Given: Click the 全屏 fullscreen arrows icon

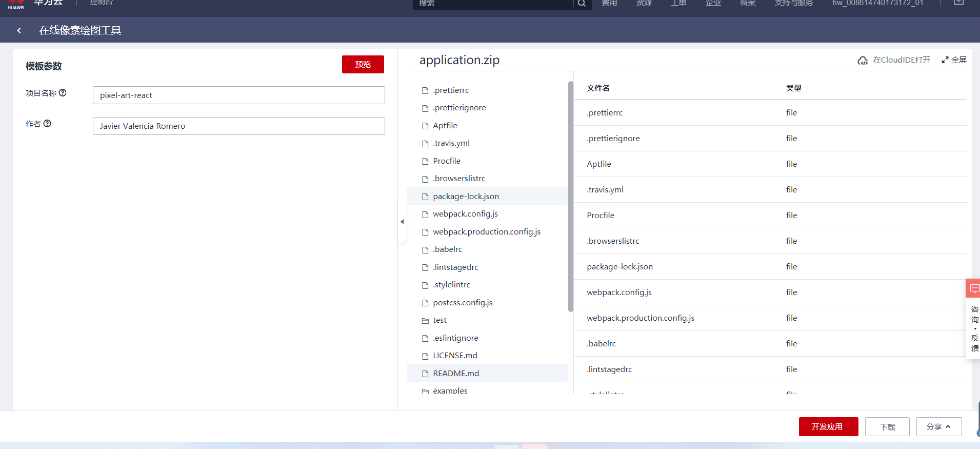Looking at the screenshot, I should coord(945,60).
